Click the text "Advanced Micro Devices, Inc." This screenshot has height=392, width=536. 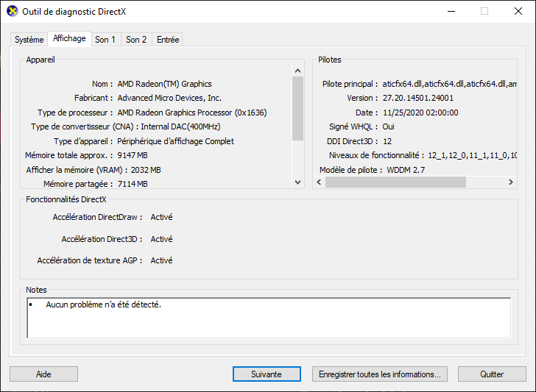coord(169,98)
